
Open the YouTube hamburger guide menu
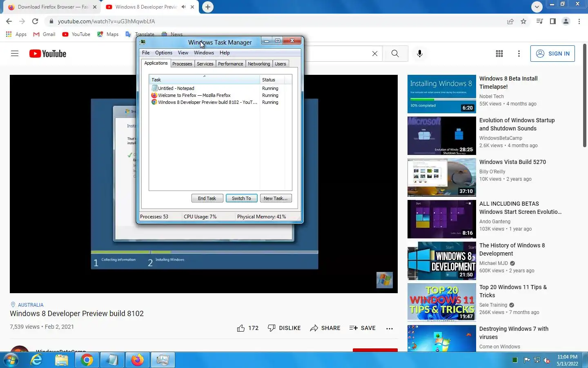pos(15,54)
